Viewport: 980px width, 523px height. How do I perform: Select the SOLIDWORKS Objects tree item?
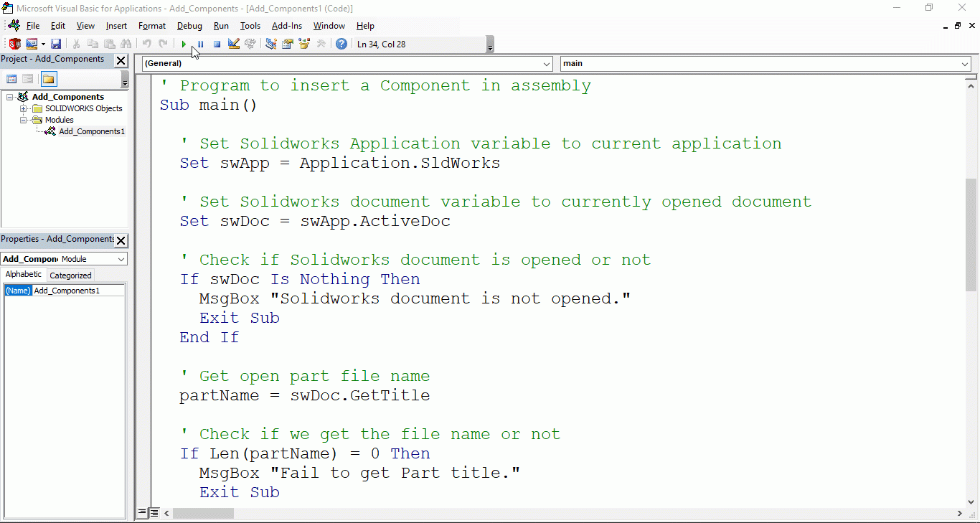coord(84,108)
